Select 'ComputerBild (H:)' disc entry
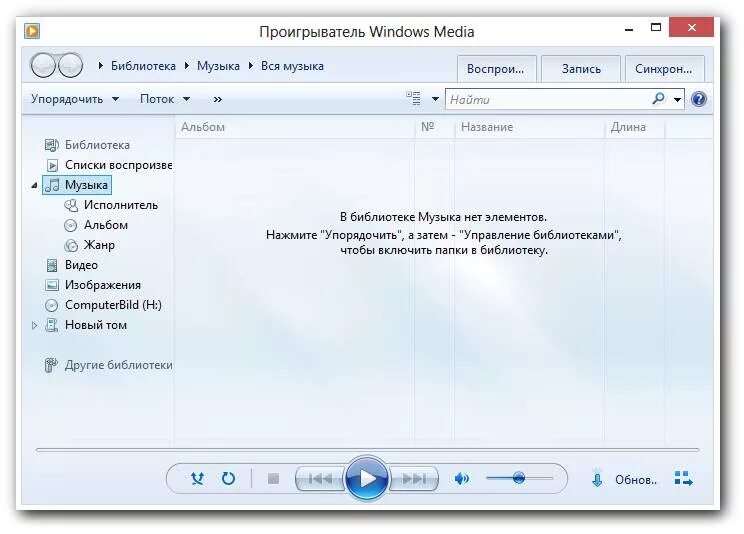The width and height of the screenshot is (744, 534). click(113, 305)
